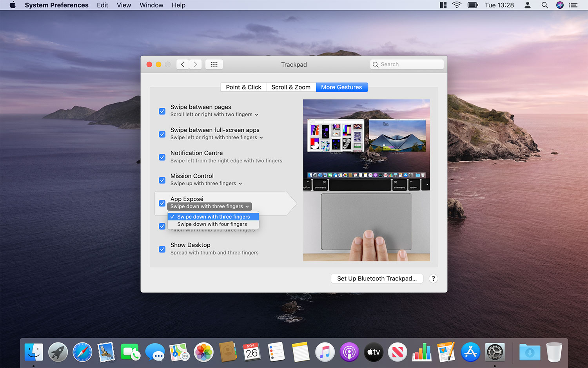Open Photos from the Dock

click(204, 352)
